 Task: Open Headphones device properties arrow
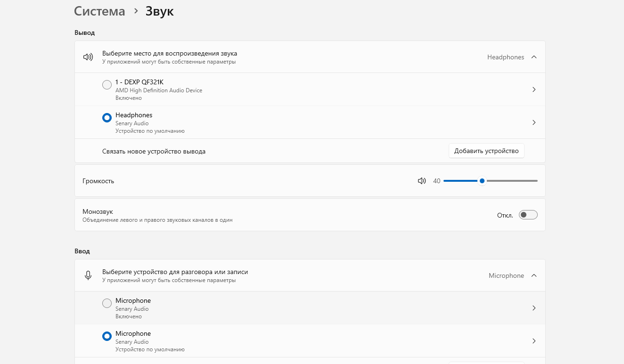(x=534, y=122)
